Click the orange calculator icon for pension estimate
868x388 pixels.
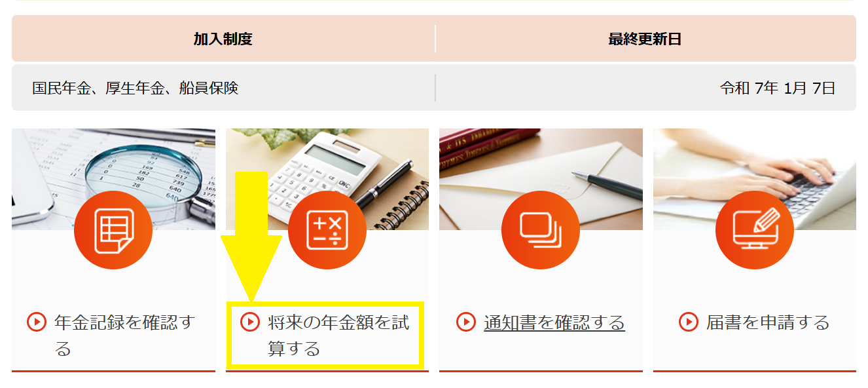coord(327,230)
